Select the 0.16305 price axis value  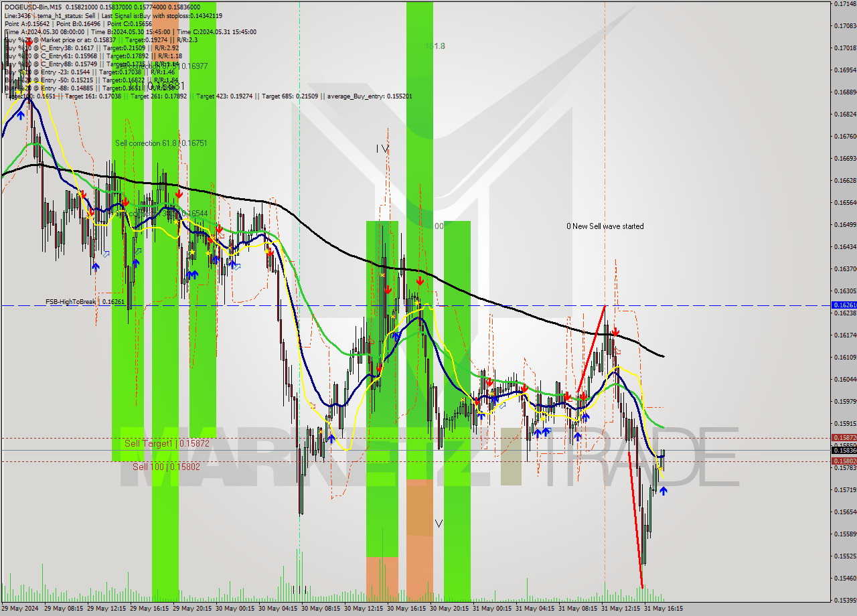pyautogui.click(x=845, y=291)
